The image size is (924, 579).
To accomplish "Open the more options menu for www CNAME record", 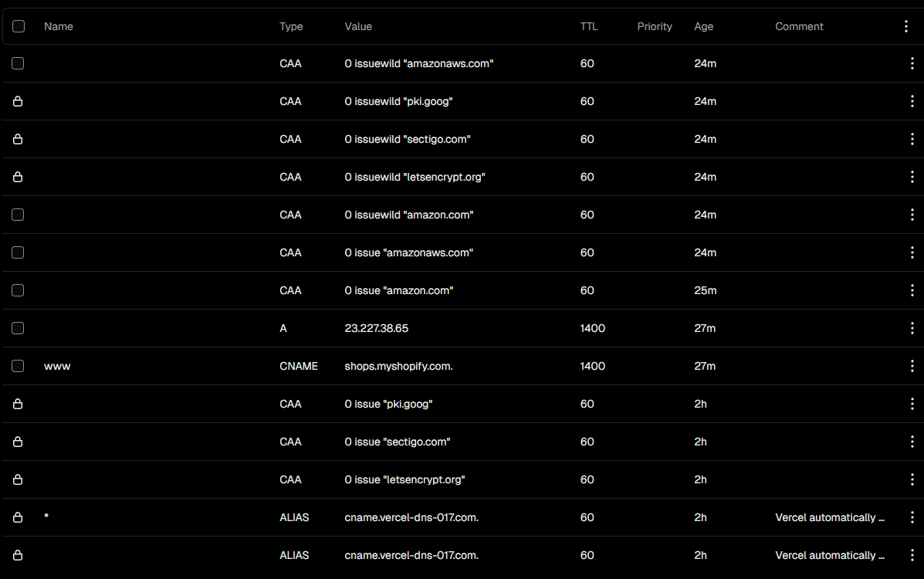I will coord(912,366).
